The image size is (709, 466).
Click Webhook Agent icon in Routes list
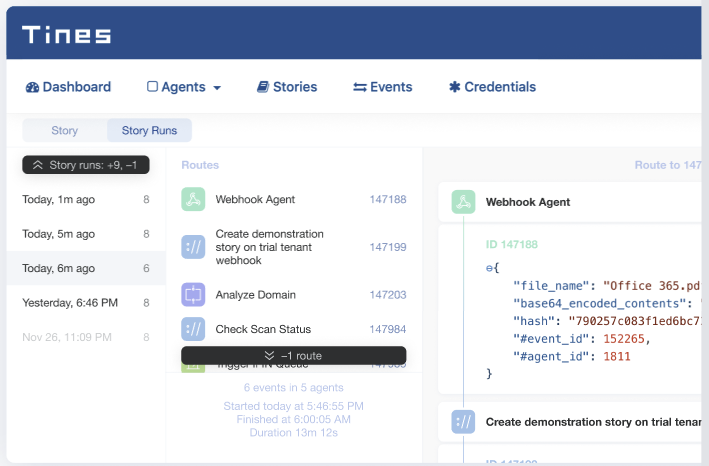[x=193, y=199]
